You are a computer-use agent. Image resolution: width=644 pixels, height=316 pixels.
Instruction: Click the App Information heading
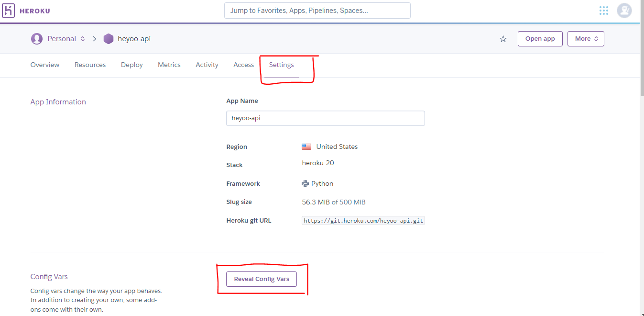[58, 102]
